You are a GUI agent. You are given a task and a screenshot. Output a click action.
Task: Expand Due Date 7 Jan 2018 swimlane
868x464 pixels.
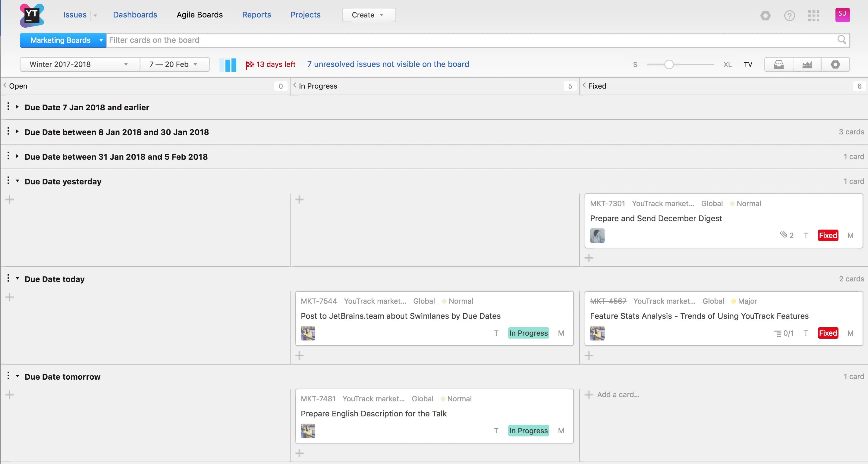click(x=17, y=107)
